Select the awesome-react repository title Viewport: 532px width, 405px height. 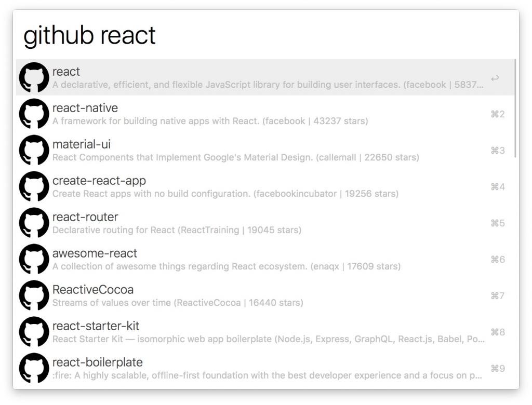[95, 253]
